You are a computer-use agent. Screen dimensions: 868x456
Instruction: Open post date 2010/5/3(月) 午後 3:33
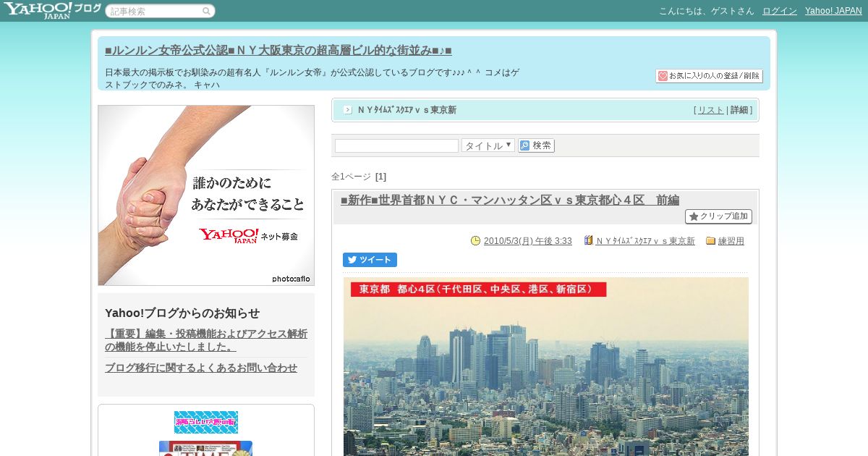[527, 241]
